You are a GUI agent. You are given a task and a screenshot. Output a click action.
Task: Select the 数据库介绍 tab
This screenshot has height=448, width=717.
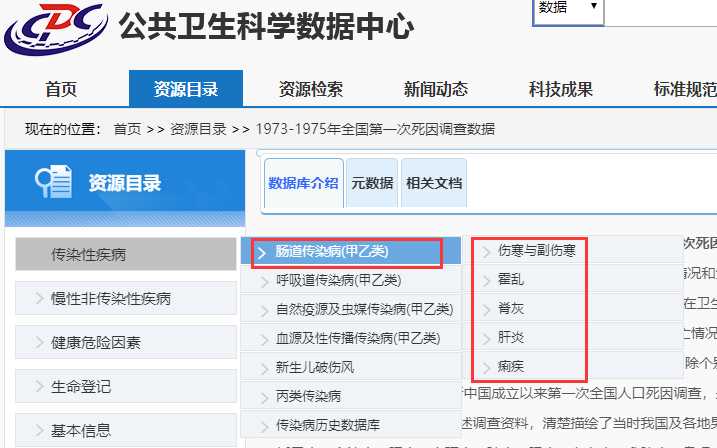click(x=304, y=183)
